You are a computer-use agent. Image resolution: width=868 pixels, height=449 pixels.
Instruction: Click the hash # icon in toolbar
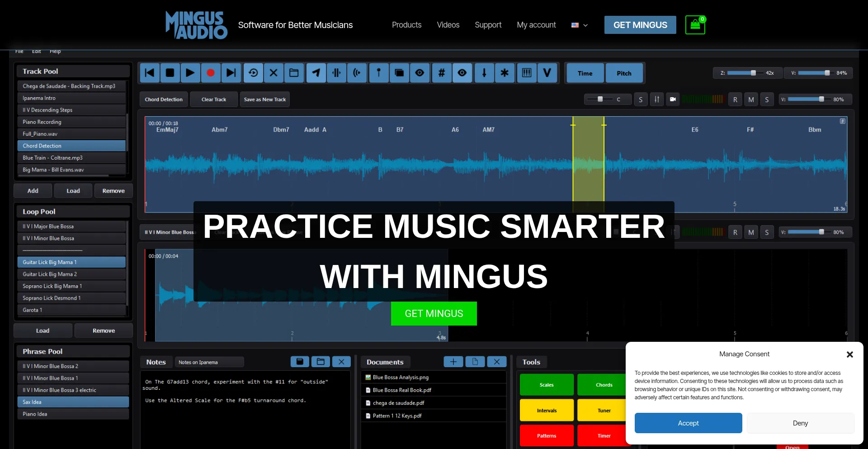coord(442,73)
